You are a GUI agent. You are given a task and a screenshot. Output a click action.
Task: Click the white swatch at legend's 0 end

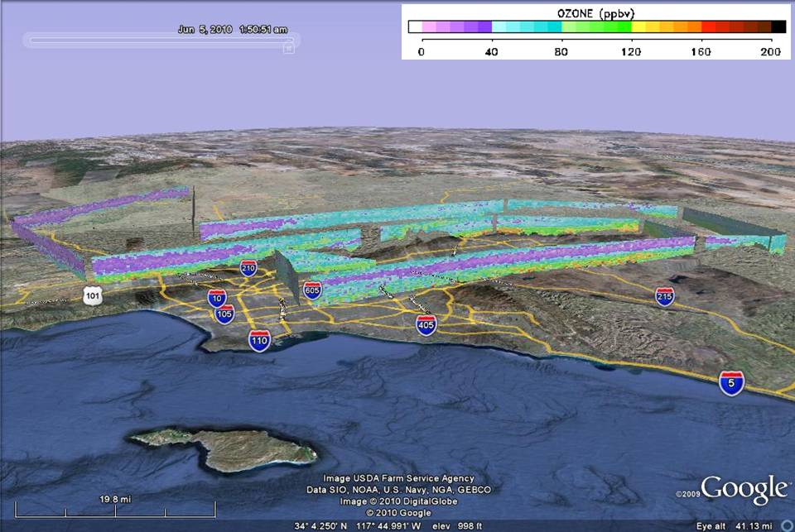tap(415, 26)
